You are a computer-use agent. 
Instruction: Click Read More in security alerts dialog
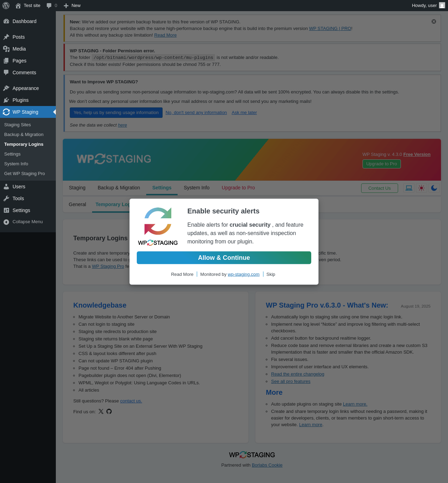182,274
